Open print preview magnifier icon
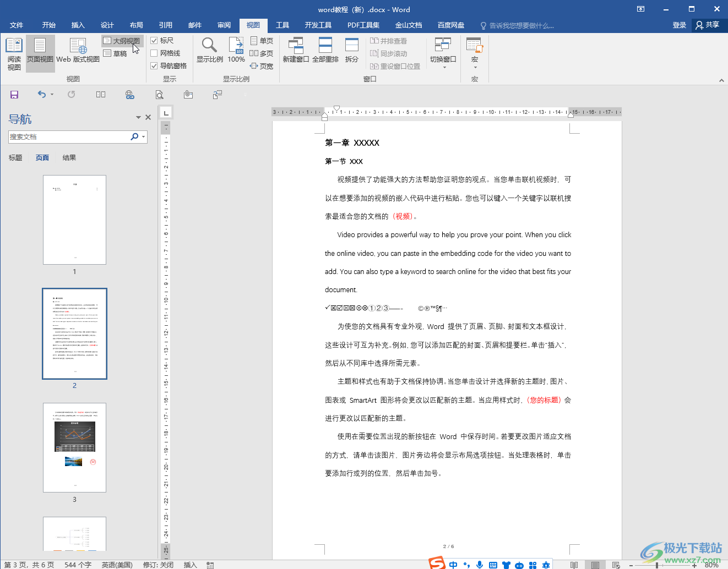This screenshot has width=728, height=569. [159, 95]
